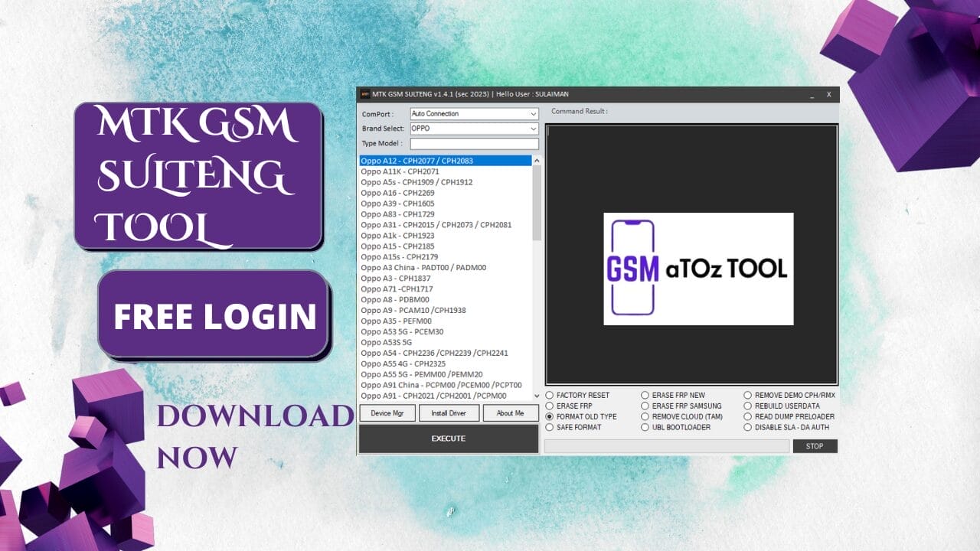Select Oppo A5s - CPH1909 / CPH1912
The image size is (980, 551).
[x=446, y=182]
